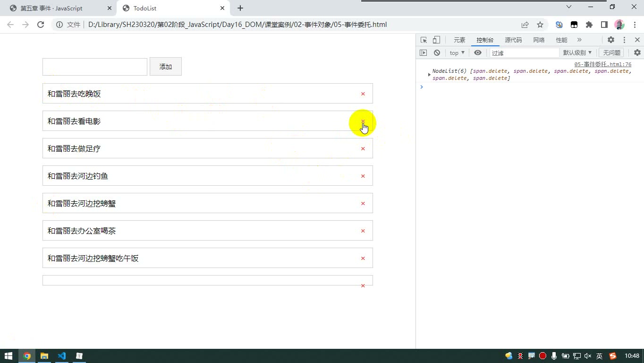Close the TodoList browser tab
644x363 pixels.
pos(222,8)
